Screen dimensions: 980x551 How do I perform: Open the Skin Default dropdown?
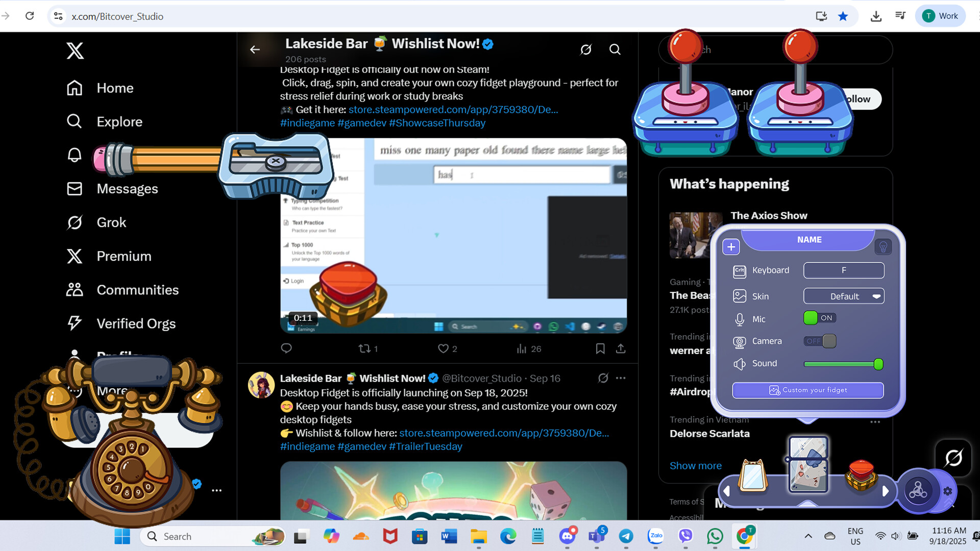click(844, 296)
